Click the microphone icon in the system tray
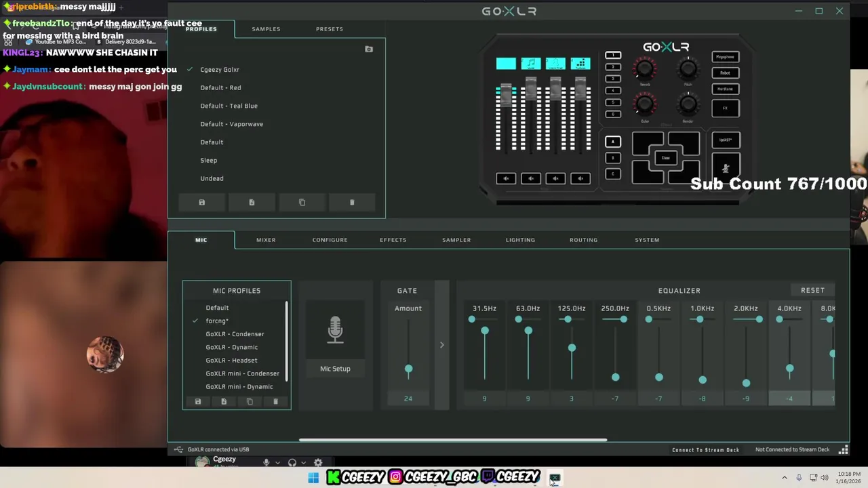Screen dimensions: 868x488 799,478
